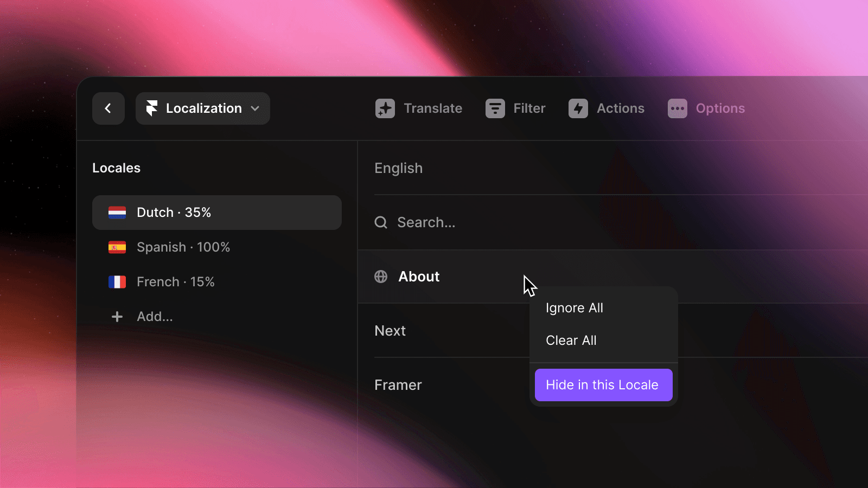Click the Translate sparkle icon

pyautogui.click(x=385, y=108)
